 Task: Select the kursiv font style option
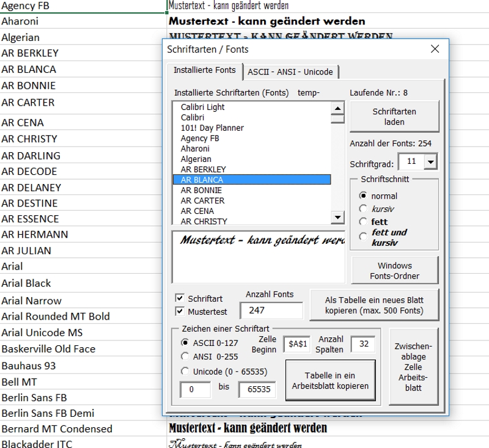[x=363, y=209]
